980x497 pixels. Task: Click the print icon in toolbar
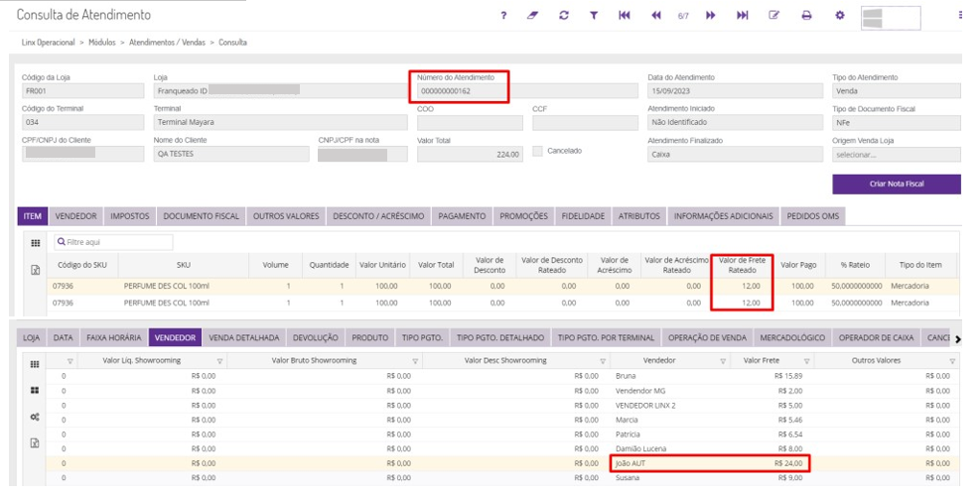806,16
